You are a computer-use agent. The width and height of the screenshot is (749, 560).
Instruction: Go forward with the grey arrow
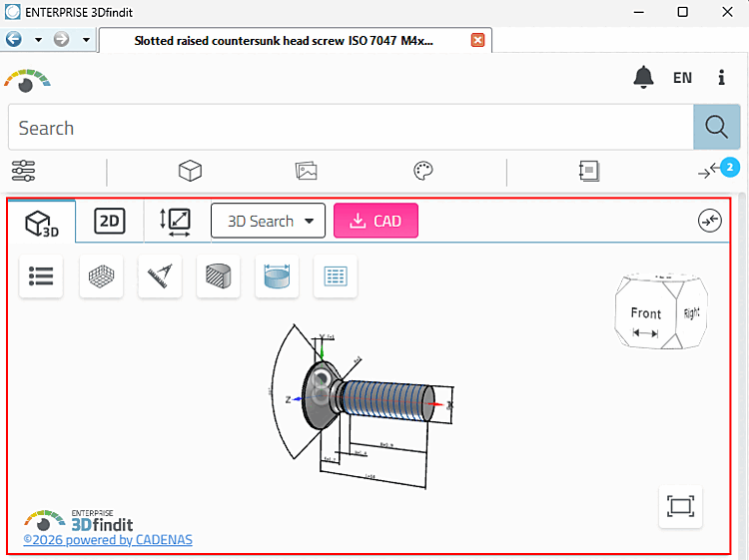61,39
